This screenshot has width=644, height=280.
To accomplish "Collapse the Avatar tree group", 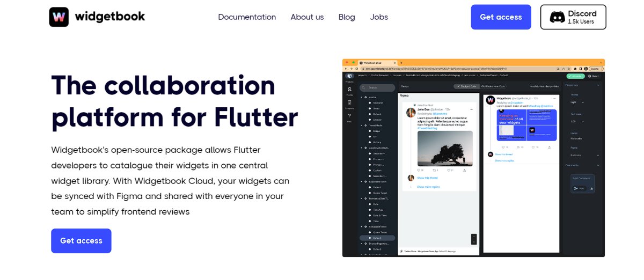I will pos(362,97).
